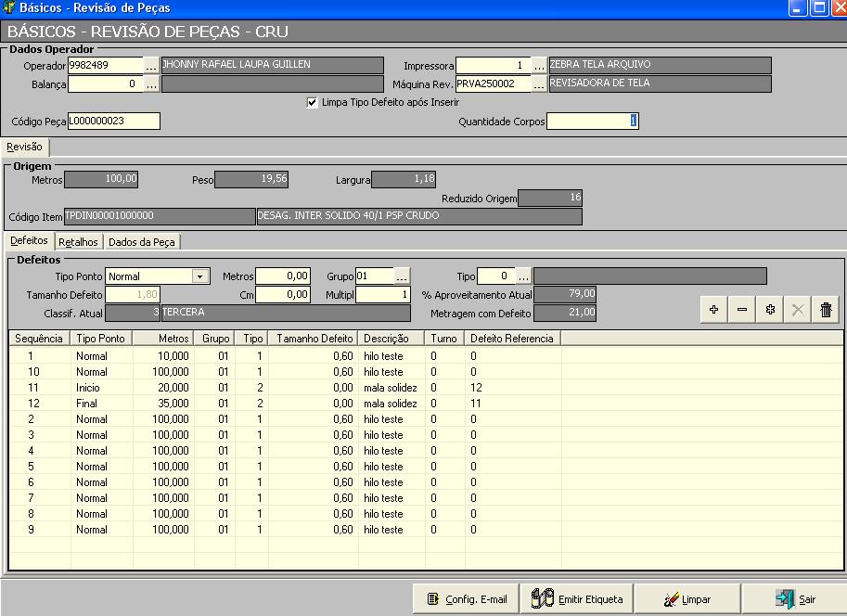Viewport: 847px width, 616px height.
Task: Open the Balança lookup ellipsis button
Action: pos(151,83)
